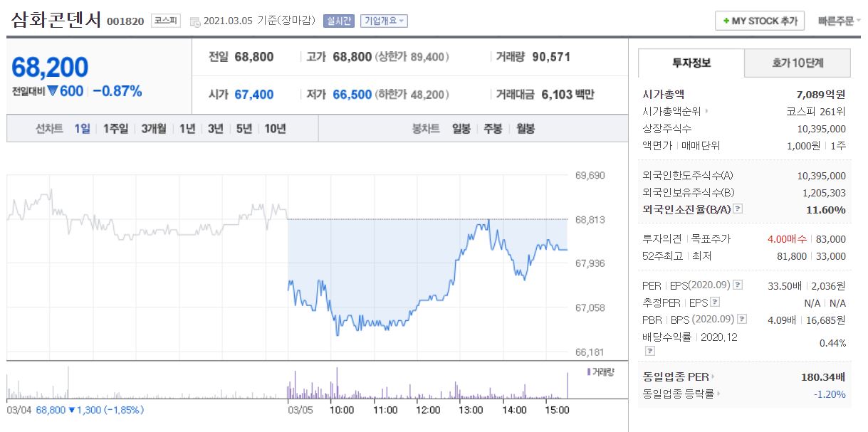
Task: Click the 시가총액 7,089억원 value
Action: pos(822,95)
